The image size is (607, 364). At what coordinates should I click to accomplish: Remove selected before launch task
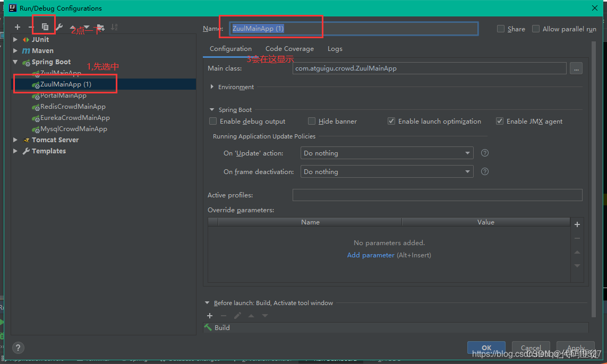[x=224, y=316]
